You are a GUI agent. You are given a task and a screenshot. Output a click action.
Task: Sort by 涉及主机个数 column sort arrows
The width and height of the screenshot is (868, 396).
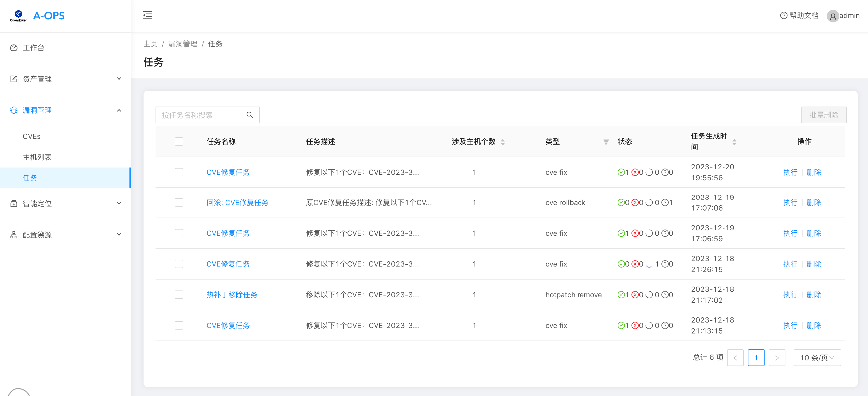pos(503,142)
